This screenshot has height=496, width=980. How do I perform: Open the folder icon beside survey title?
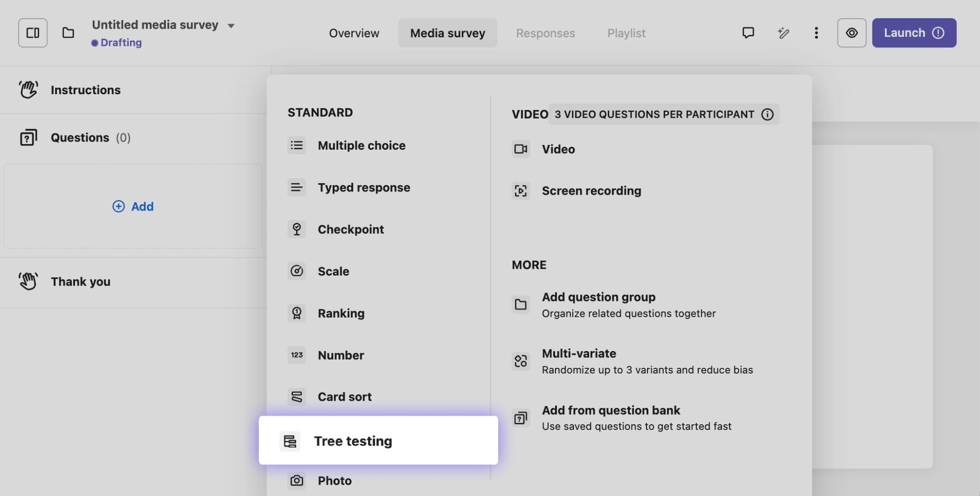click(68, 33)
